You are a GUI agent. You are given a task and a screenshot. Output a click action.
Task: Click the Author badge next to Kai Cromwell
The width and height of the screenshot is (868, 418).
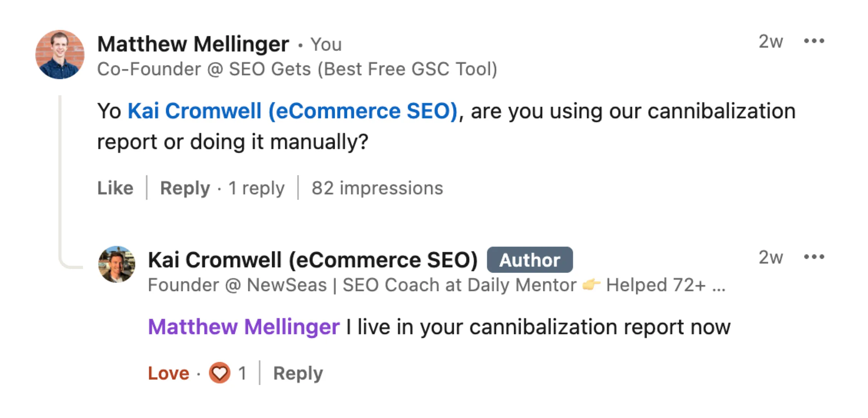coord(530,260)
